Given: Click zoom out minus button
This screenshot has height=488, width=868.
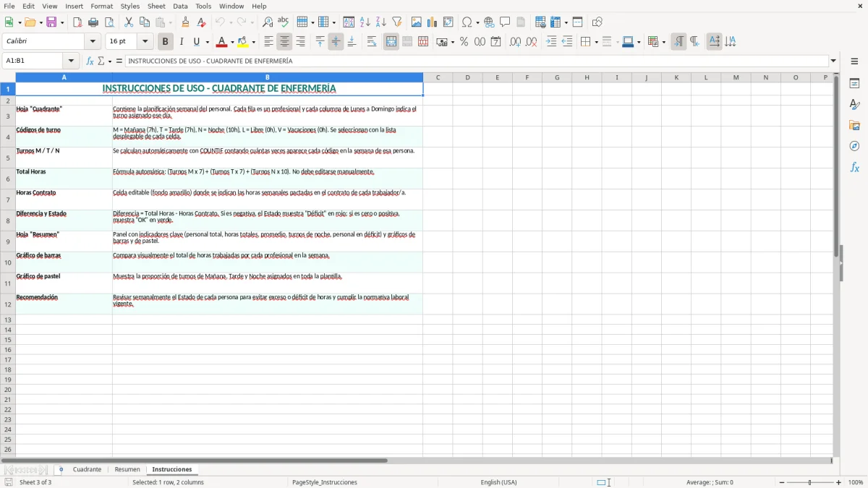Looking at the screenshot, I should click(x=782, y=482).
